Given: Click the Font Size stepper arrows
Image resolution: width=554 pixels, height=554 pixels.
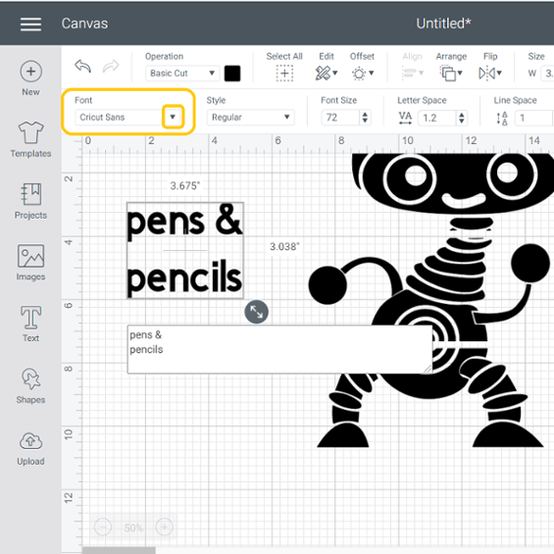Looking at the screenshot, I should 365,118.
